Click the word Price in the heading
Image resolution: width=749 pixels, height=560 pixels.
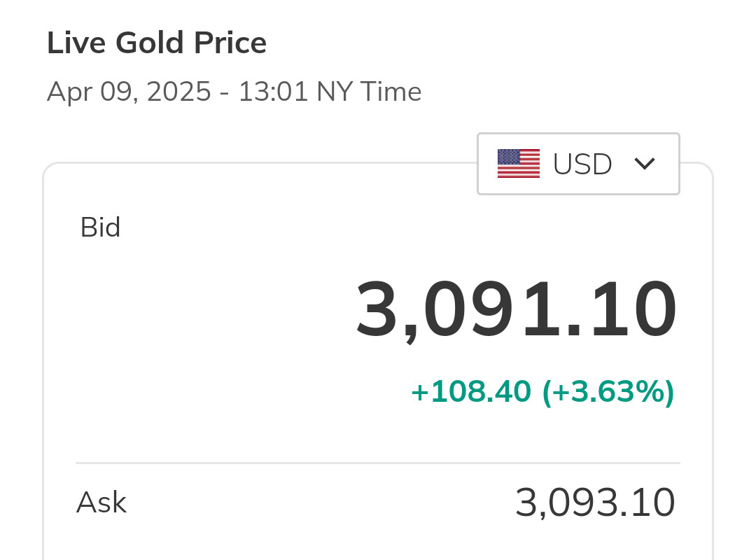point(230,43)
